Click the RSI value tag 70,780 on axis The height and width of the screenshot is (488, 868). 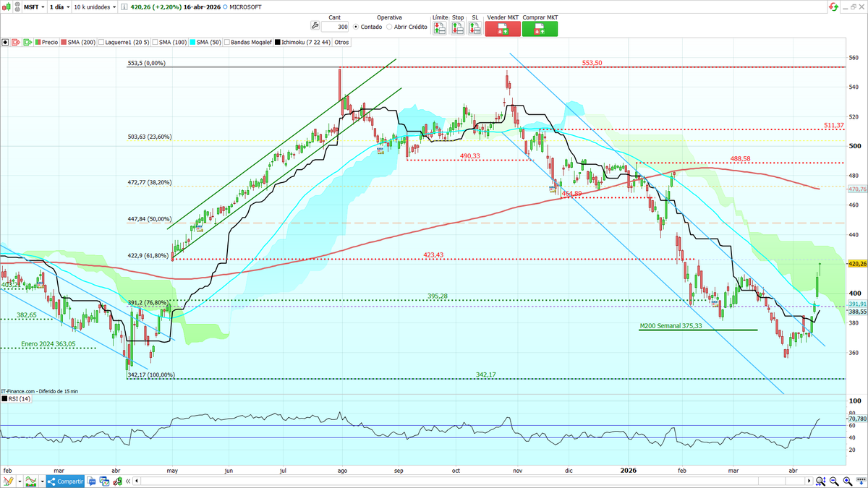pyautogui.click(x=856, y=419)
